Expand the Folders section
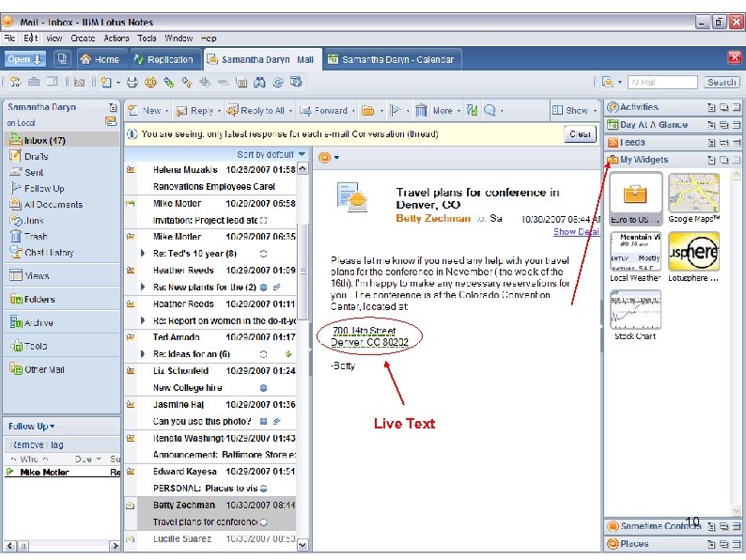Screen dimensions: 746x560 coord(39,300)
